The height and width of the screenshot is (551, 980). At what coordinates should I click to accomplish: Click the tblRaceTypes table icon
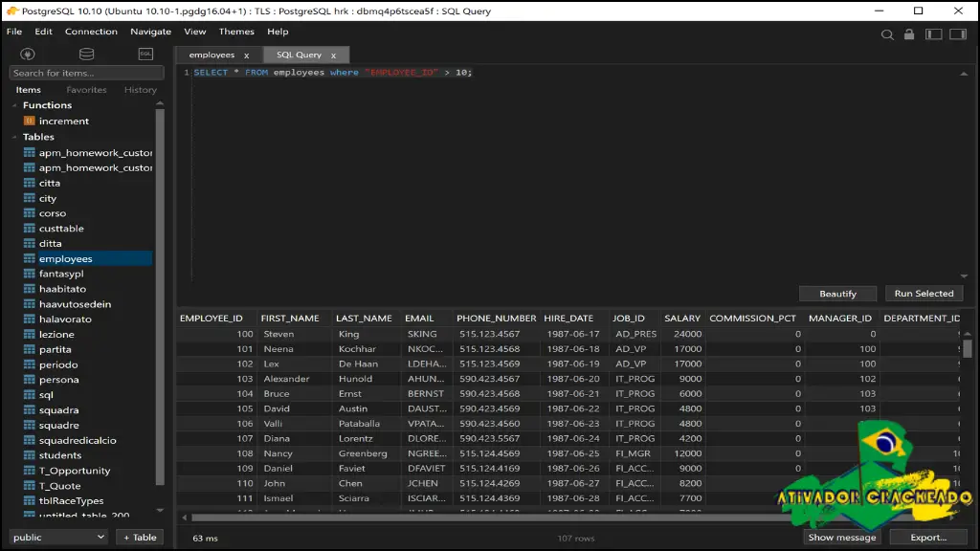(30, 500)
